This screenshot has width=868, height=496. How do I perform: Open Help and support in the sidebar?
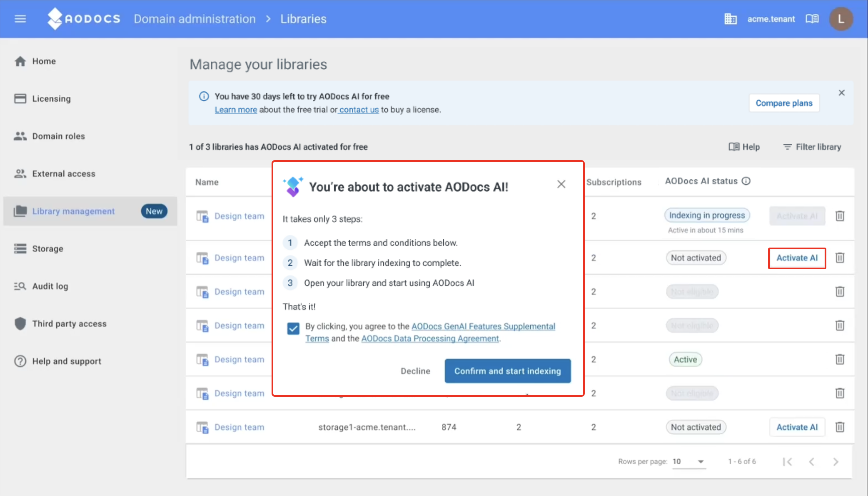tap(90, 361)
